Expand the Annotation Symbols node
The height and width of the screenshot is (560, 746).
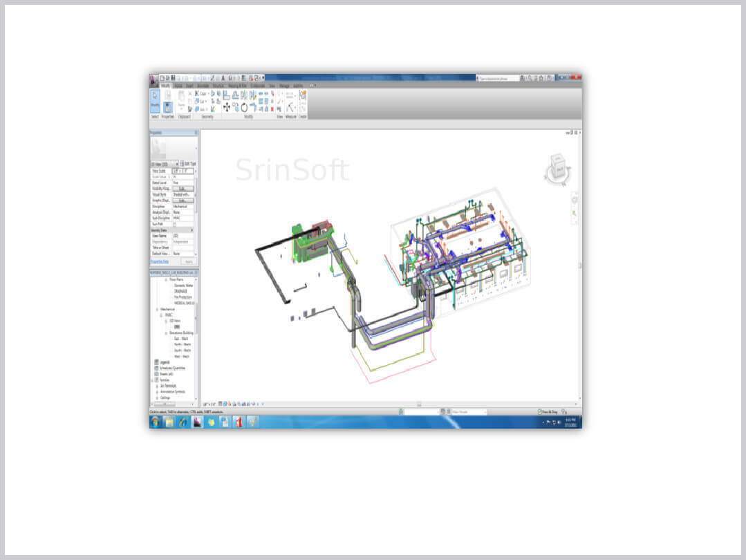point(157,392)
